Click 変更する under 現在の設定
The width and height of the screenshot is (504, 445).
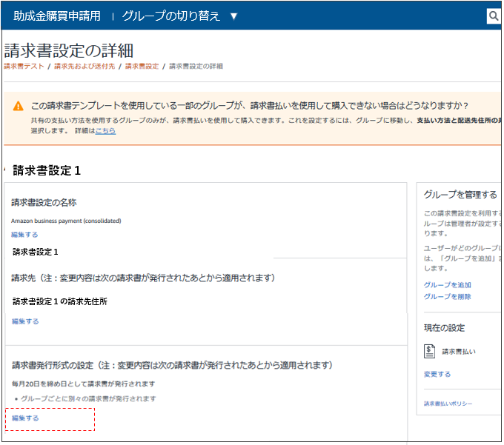click(x=437, y=374)
